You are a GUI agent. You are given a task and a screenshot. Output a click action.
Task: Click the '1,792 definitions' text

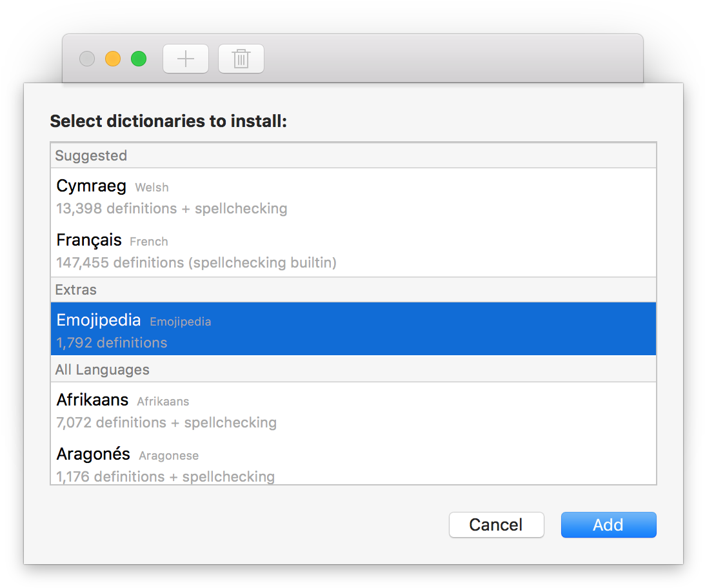[112, 342]
